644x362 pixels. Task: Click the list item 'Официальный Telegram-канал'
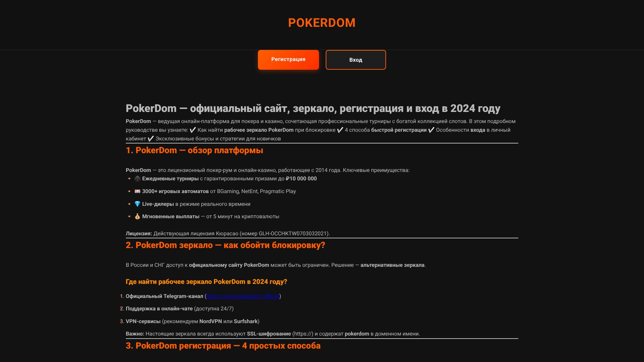[164, 296]
